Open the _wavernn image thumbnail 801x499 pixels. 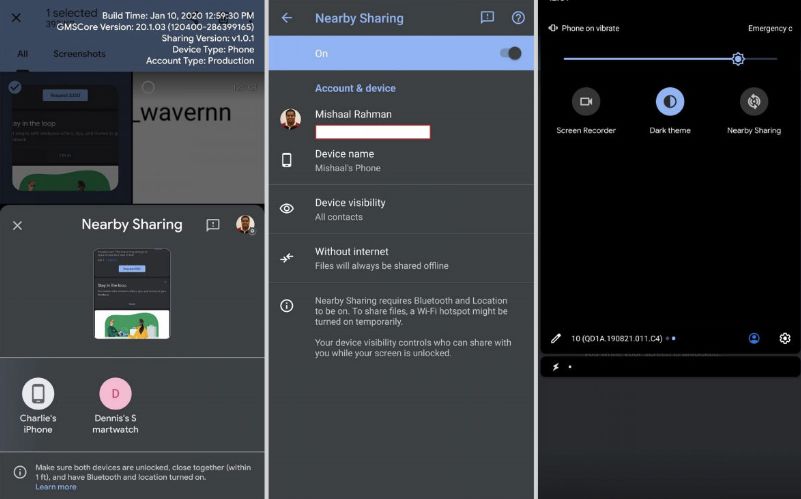[198, 138]
